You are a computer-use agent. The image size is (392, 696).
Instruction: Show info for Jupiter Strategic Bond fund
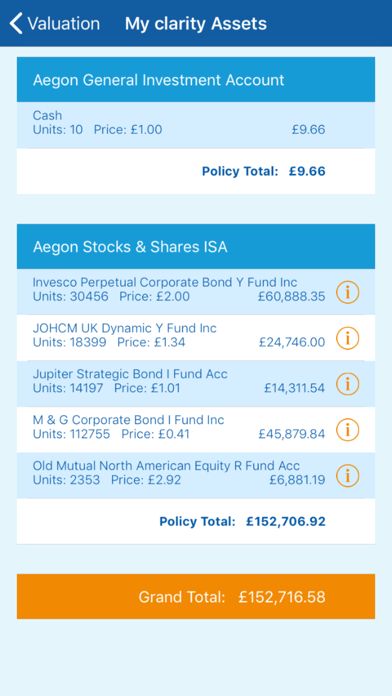pos(347,384)
